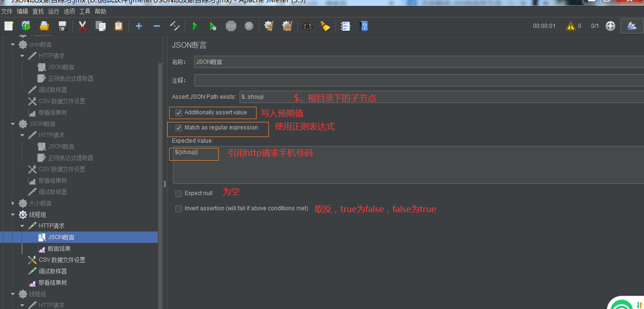This screenshot has width=644, height=309.
Task: Click the 名称 name input field
Action: pyautogui.click(x=419, y=62)
